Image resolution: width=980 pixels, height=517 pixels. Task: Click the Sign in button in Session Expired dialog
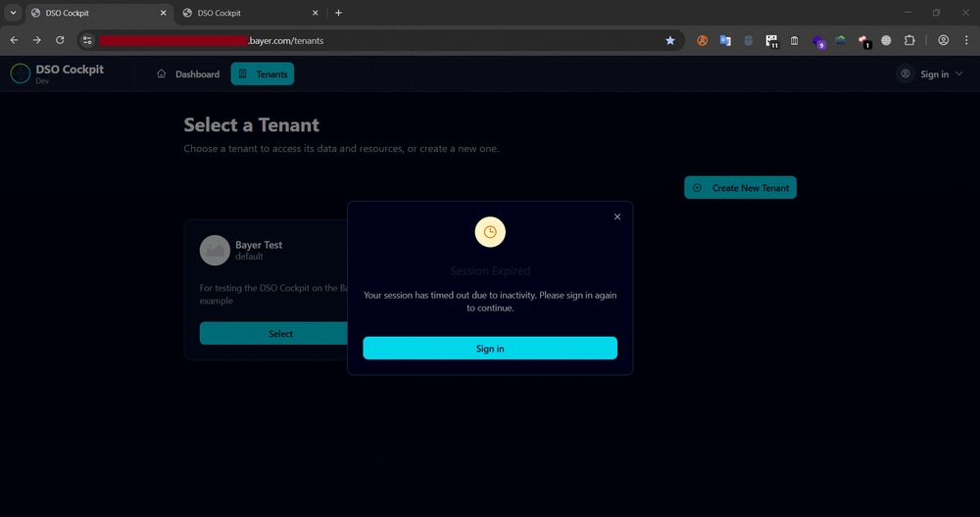pyautogui.click(x=490, y=349)
